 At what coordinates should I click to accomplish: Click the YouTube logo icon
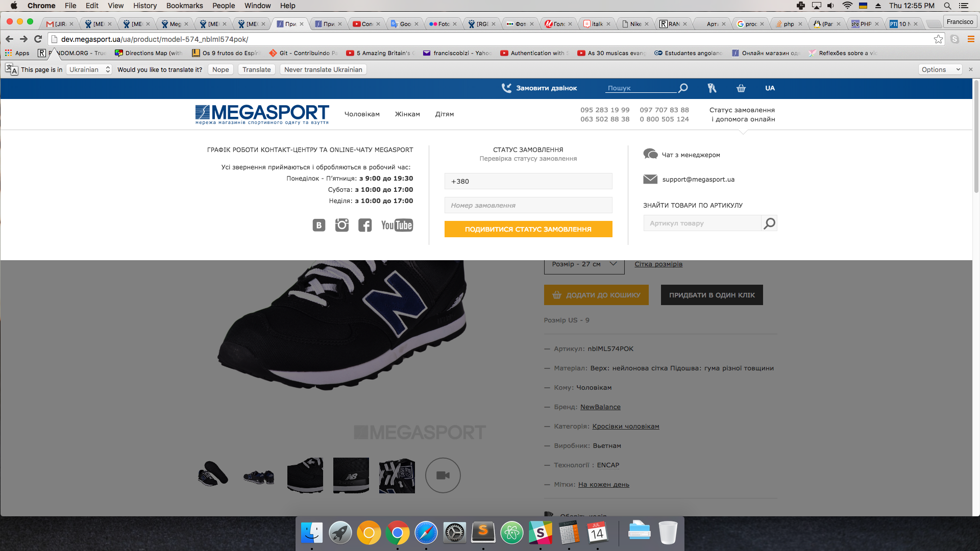pos(397,225)
